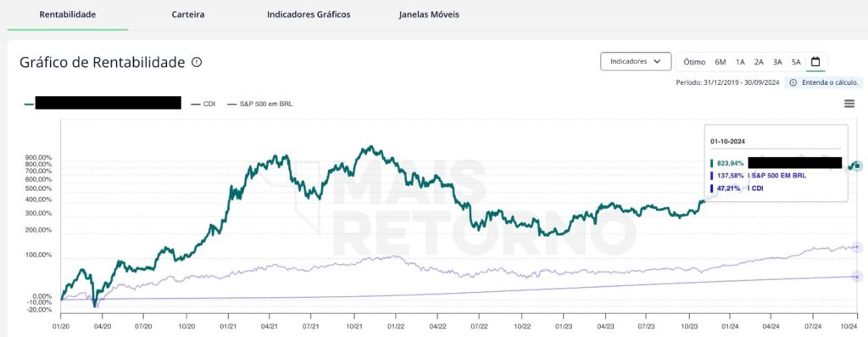
Task: Open the Indicadores Gráficos tab
Action: point(309,14)
